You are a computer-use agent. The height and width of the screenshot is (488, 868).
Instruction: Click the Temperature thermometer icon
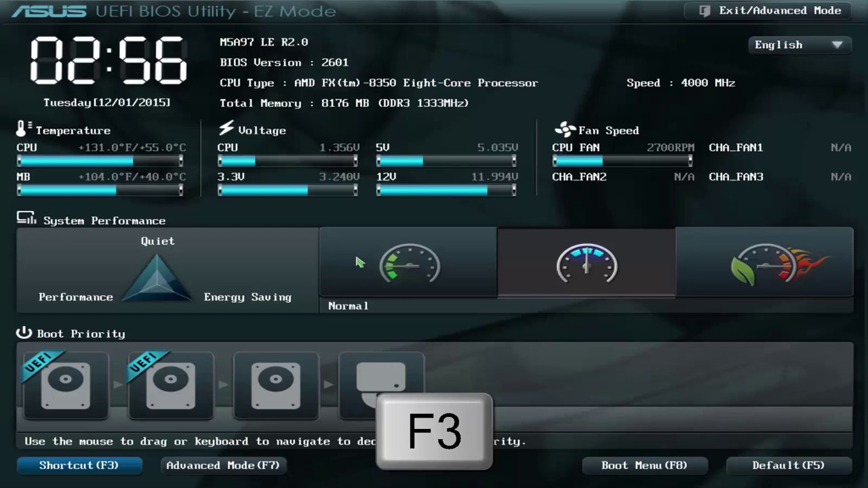coord(24,129)
